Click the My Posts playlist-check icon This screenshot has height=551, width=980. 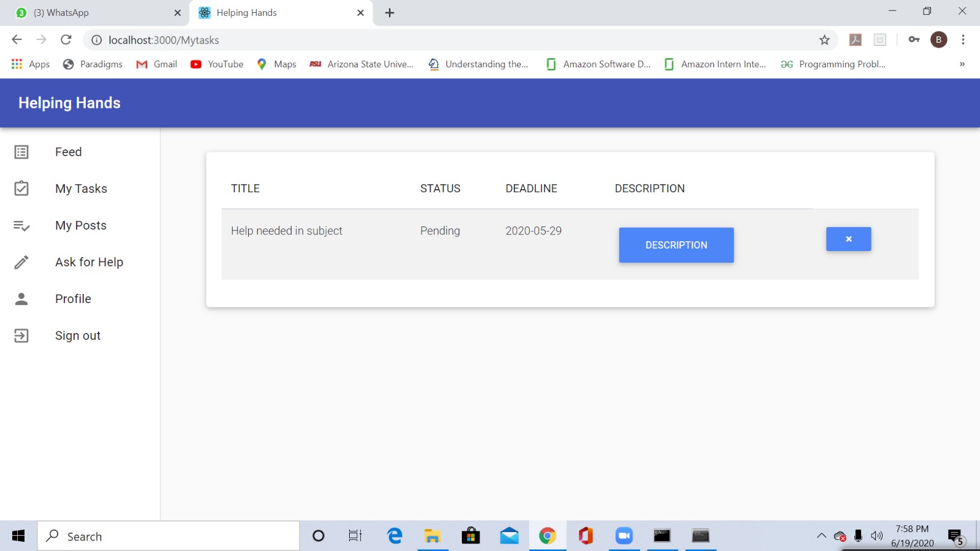point(21,226)
